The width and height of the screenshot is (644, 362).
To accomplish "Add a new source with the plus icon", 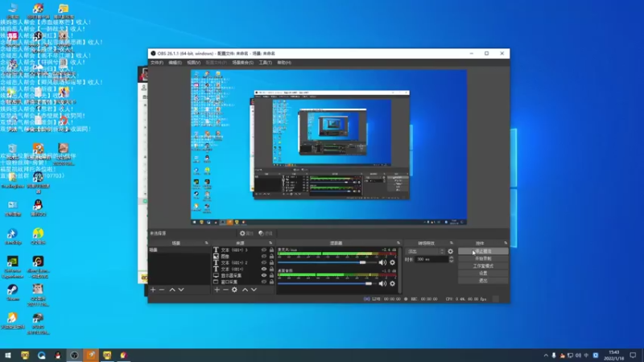I will (217, 290).
